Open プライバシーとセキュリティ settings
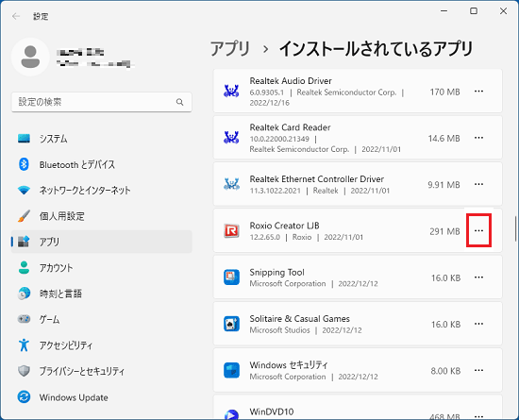 click(x=102, y=371)
